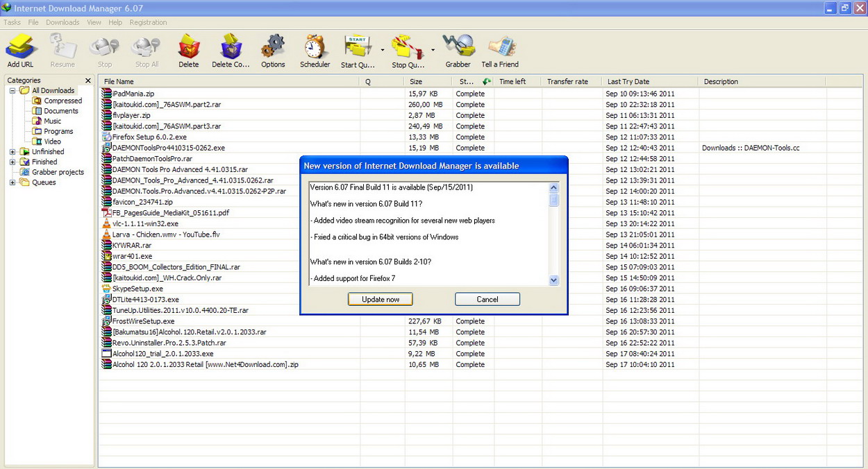Sort by the Last Try Date header

(650, 81)
